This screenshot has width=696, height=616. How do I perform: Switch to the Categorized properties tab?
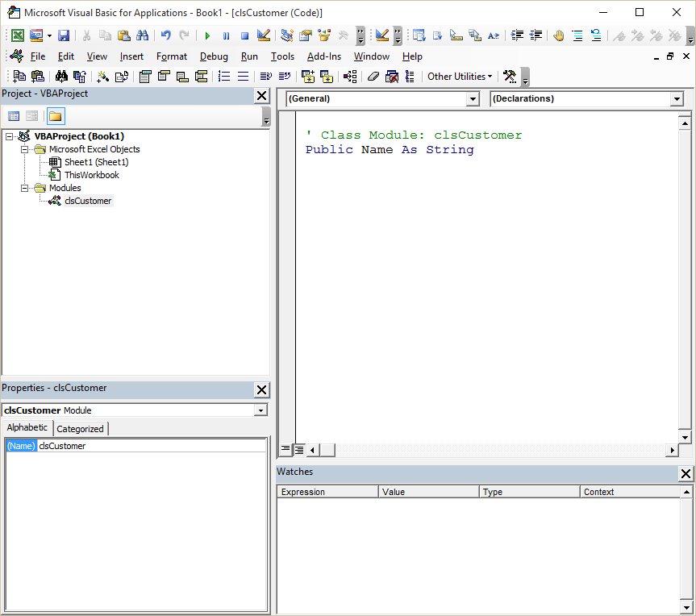(x=80, y=428)
